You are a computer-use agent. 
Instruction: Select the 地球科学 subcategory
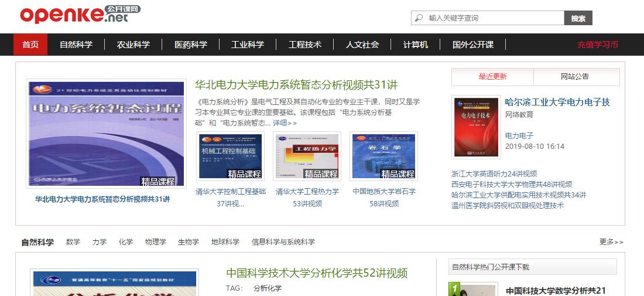[225, 242]
